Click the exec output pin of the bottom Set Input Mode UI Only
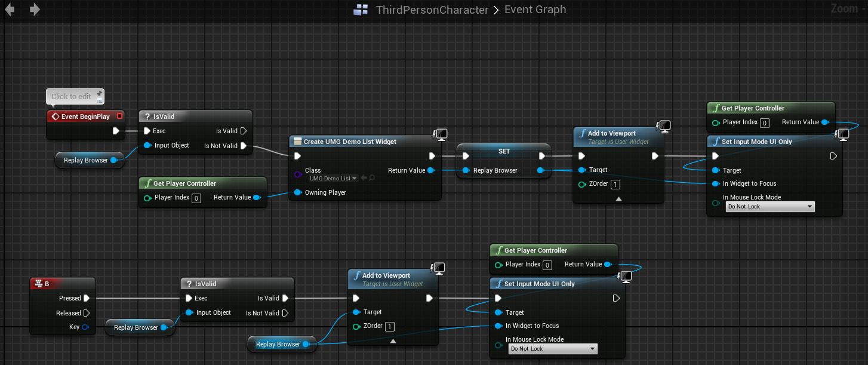Image resolution: width=868 pixels, height=365 pixels. coord(617,298)
